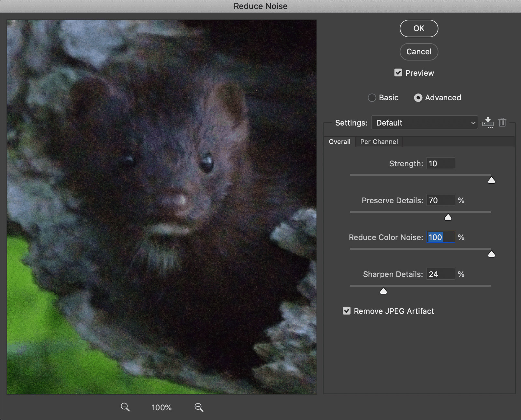
Task: Disable Remove JPEG Artifact checkbox
Action: [347, 311]
